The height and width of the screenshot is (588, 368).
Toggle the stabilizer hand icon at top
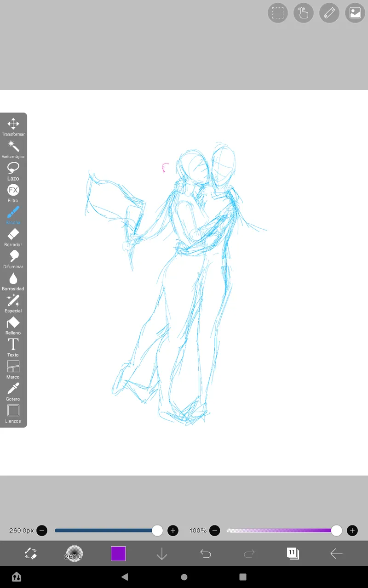[x=304, y=13]
